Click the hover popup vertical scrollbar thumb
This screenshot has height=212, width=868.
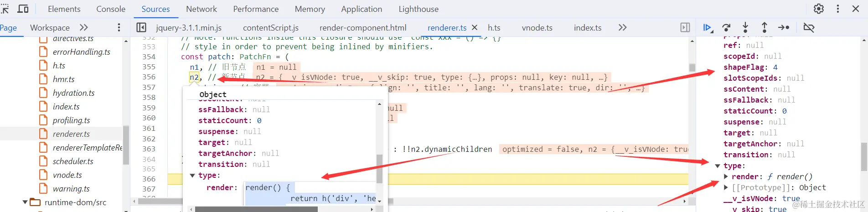point(379,169)
